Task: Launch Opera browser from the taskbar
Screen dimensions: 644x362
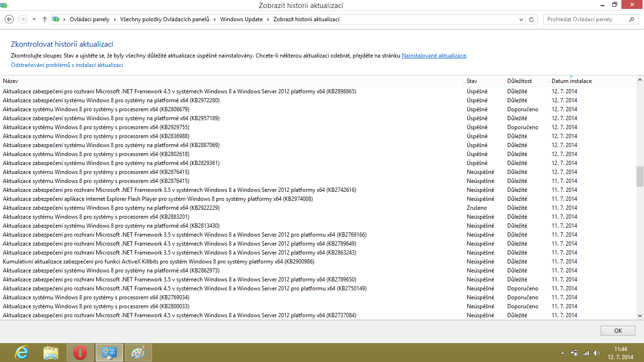Action: pyautogui.click(x=80, y=353)
